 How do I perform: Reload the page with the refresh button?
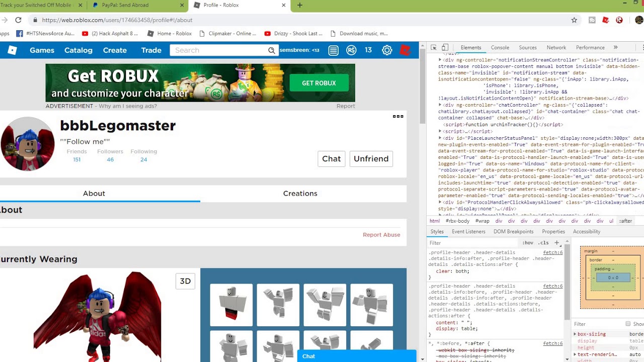18,20
